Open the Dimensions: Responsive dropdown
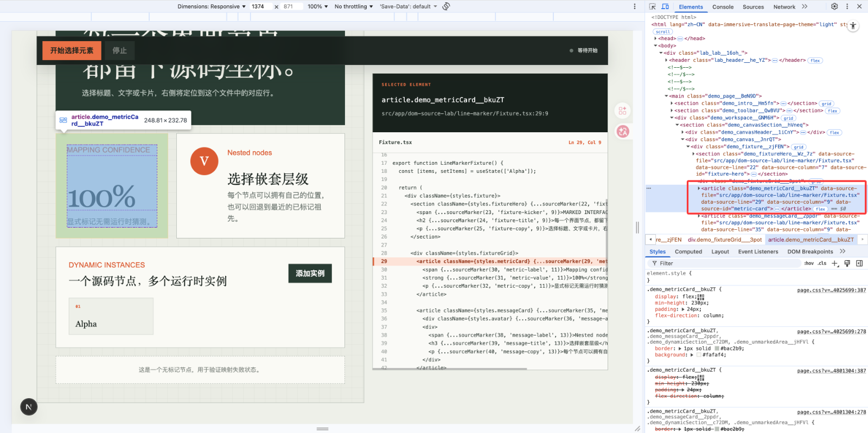Screen dimensions: 868x433 tap(212, 7)
